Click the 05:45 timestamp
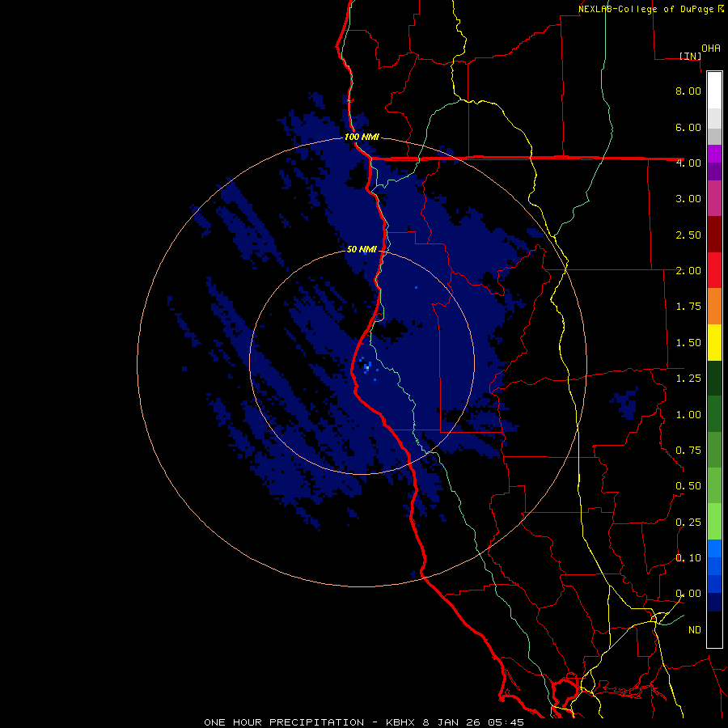Screen dimensions: 728x728 (x=506, y=722)
